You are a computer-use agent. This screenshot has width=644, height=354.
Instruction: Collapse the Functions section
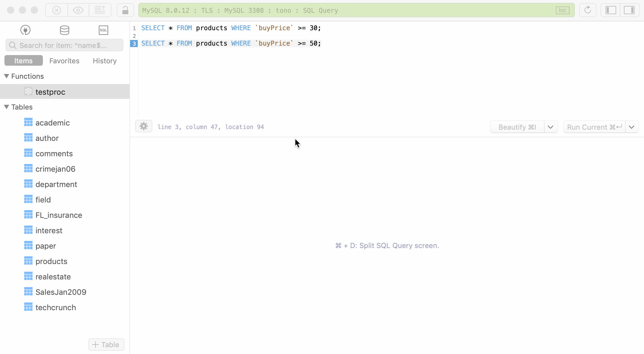6,76
